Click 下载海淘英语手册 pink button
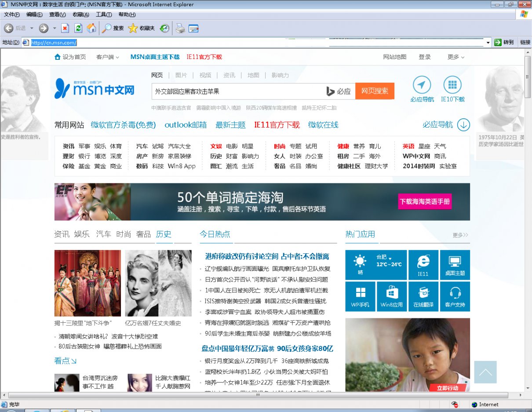The image size is (532, 412). (x=425, y=202)
